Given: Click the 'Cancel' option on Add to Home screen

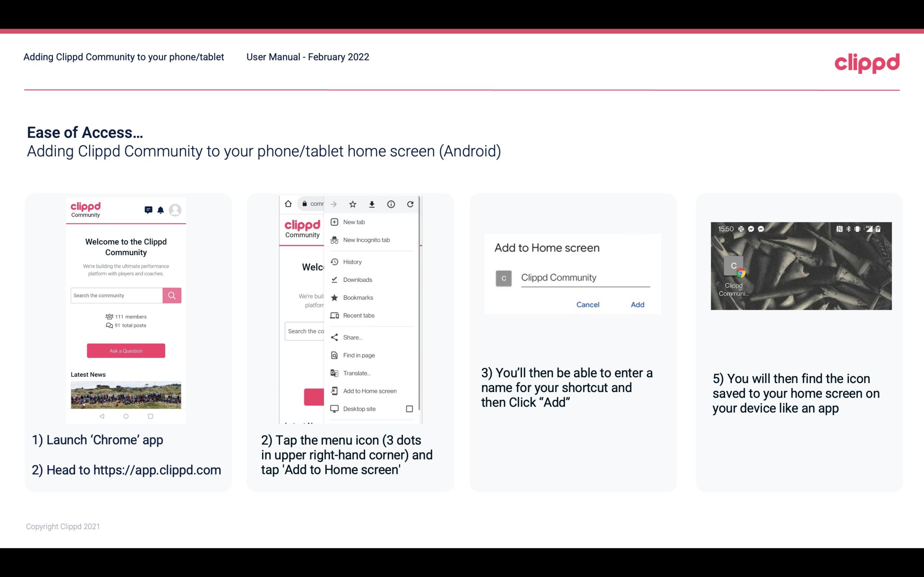Looking at the screenshot, I should point(588,305).
